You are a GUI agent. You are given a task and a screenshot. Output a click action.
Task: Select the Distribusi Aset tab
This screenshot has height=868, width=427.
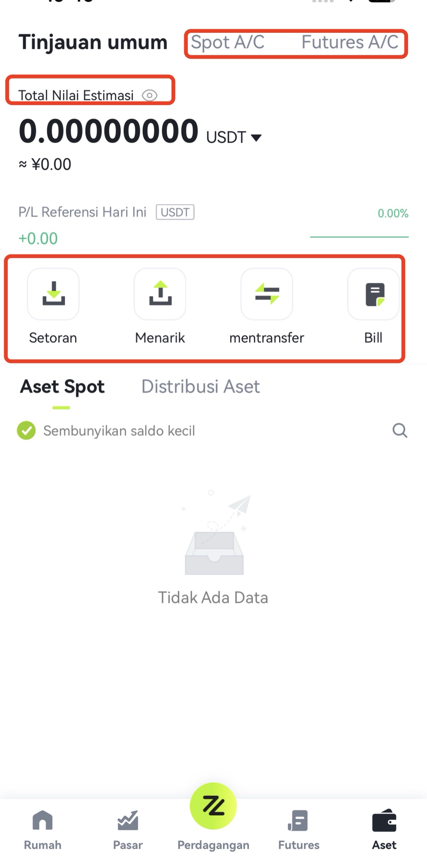tap(201, 387)
